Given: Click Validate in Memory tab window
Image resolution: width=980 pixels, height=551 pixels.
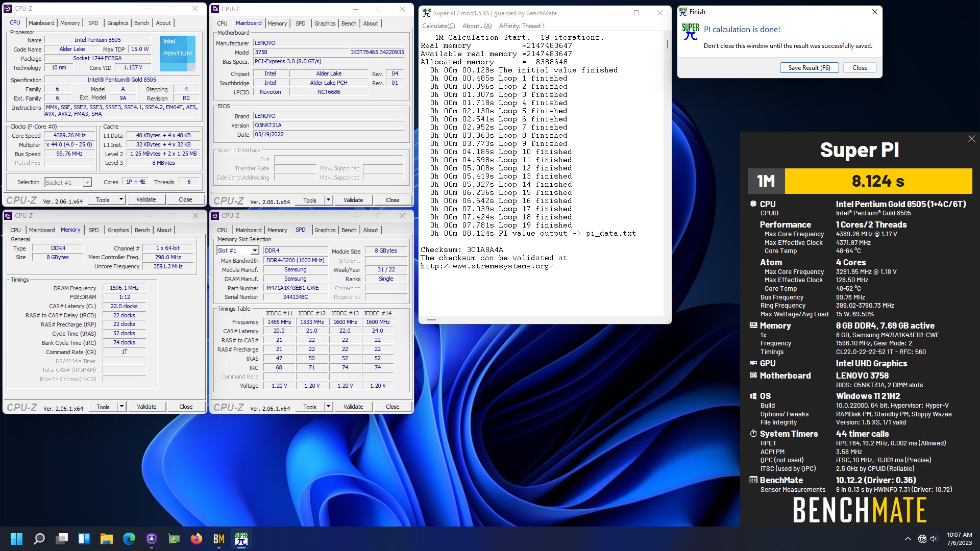Looking at the screenshot, I should tap(146, 407).
